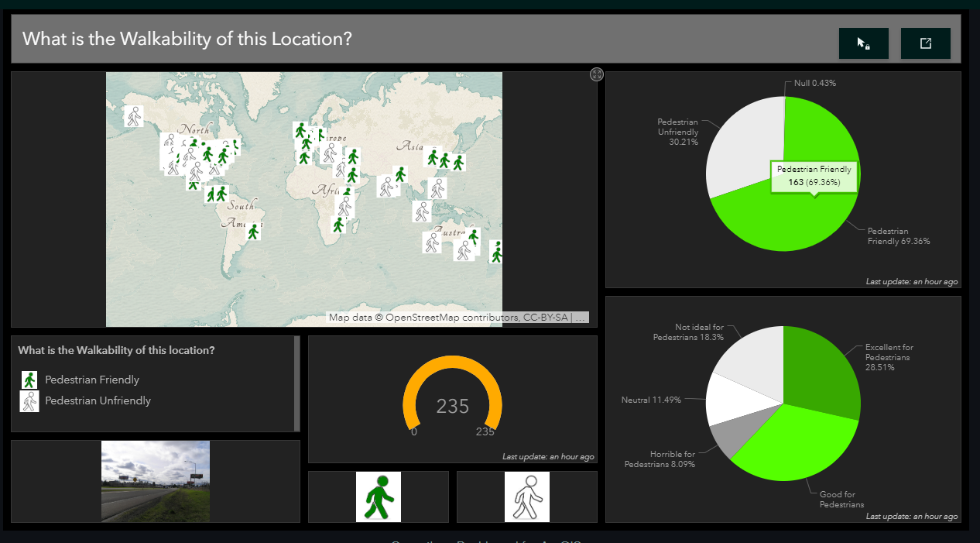This screenshot has height=543, width=980.
Task: Open the roadside photo thumbnail
Action: tap(156, 481)
